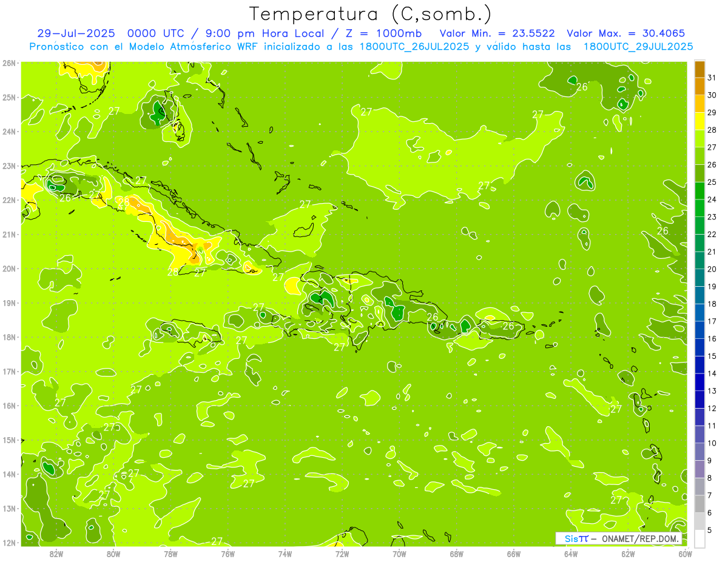Screen dimensions: 728x562
Task: Pick the legend swatch between 27 and 28
Action: click(699, 139)
